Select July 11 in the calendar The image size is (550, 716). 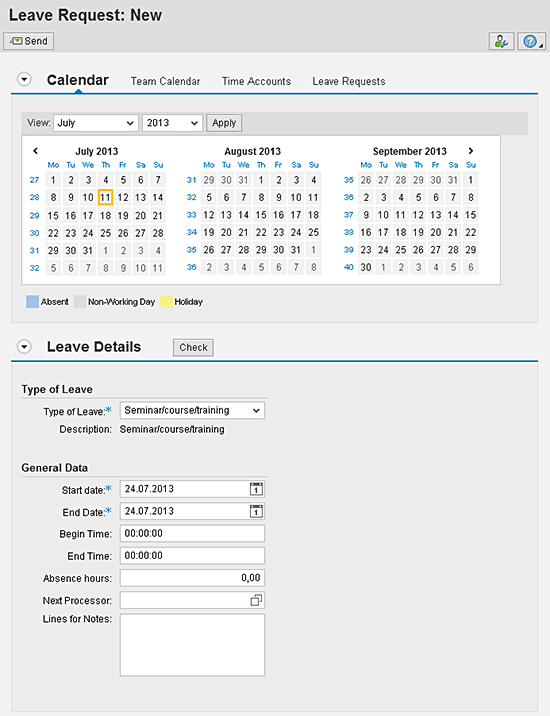pos(106,197)
